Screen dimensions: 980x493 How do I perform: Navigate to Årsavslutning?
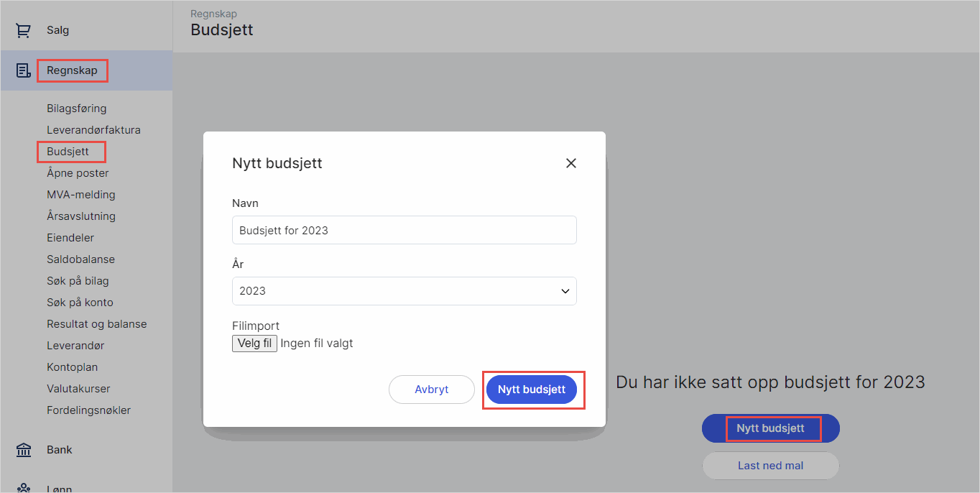(x=81, y=216)
